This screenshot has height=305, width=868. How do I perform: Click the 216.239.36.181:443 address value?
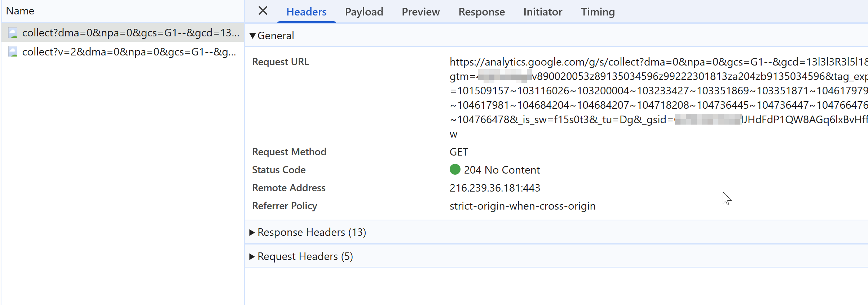pyautogui.click(x=495, y=188)
